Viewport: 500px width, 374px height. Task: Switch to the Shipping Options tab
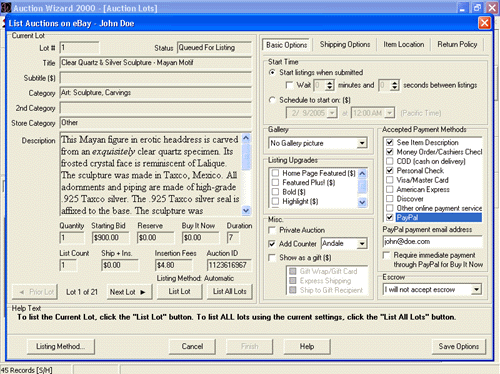(x=345, y=45)
